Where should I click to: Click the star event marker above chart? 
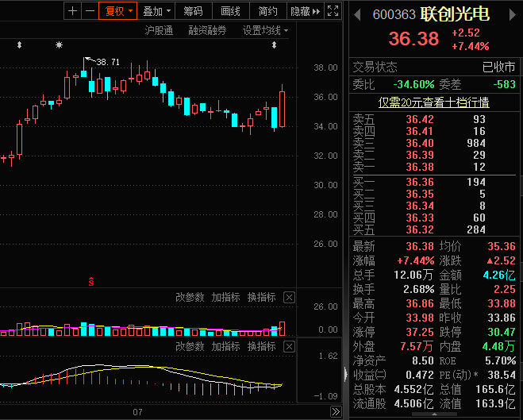[x=59, y=44]
